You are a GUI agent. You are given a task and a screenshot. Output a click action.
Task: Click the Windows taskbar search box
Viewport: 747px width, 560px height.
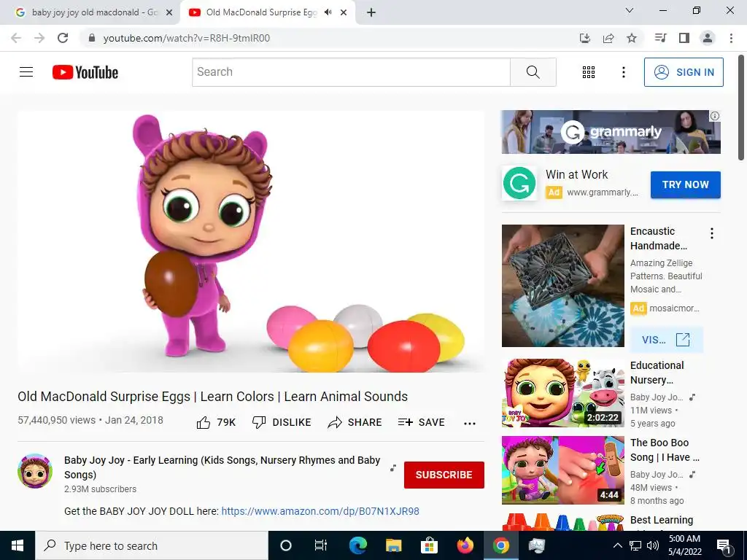tap(152, 545)
